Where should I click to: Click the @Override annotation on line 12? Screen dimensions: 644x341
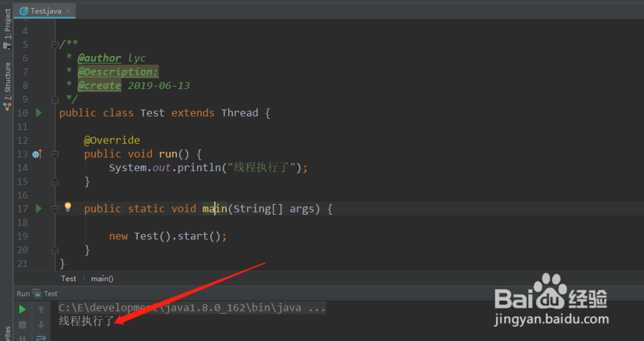click(111, 140)
